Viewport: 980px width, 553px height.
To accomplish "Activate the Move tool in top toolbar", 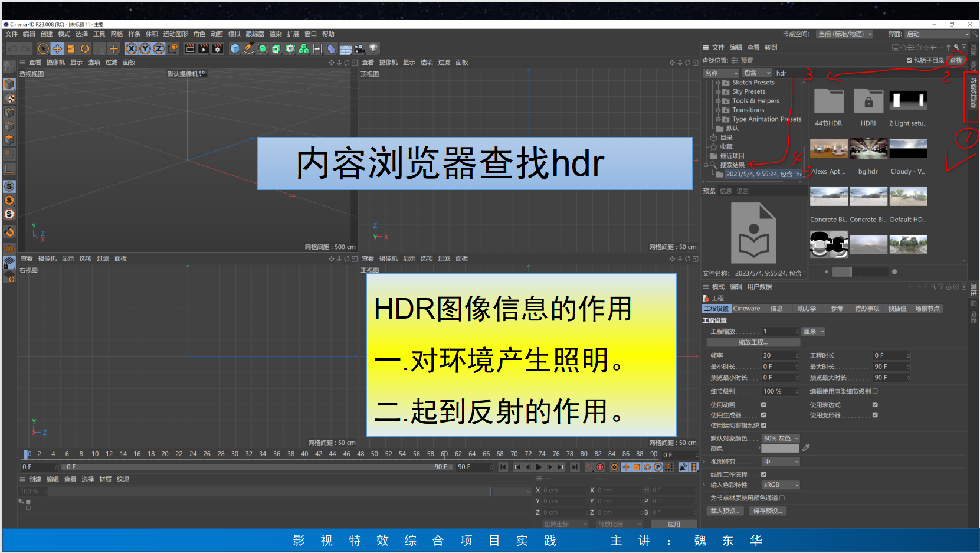I will point(57,49).
